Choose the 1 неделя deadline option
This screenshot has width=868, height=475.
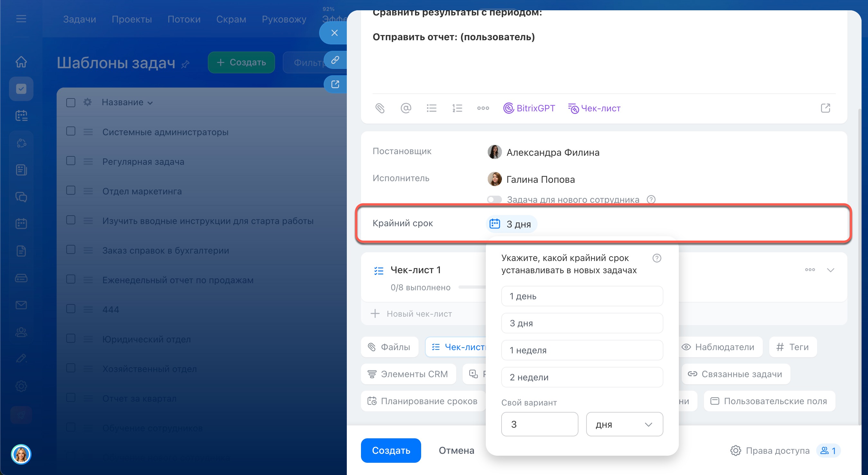tap(582, 350)
